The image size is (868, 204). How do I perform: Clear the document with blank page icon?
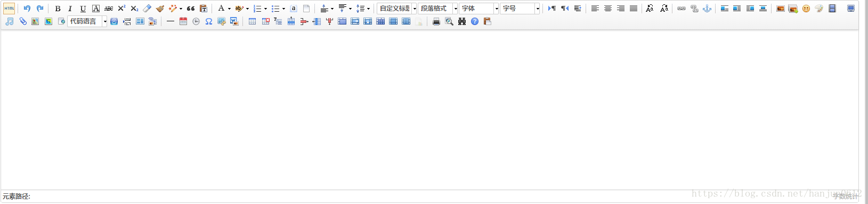coord(306,9)
